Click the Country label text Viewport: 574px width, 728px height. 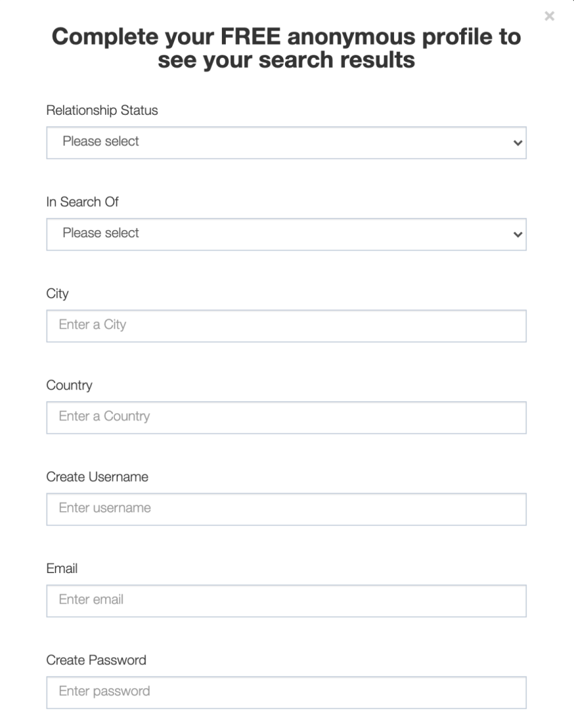69,386
